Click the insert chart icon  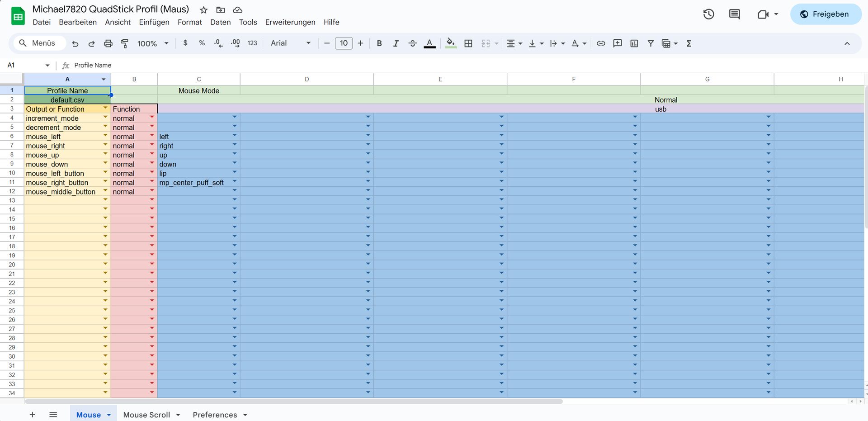click(x=634, y=43)
